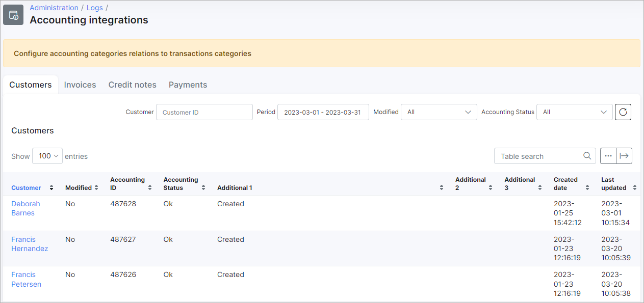The height and width of the screenshot is (303, 644).
Task: Sort the table by Modified column
Action: point(94,187)
